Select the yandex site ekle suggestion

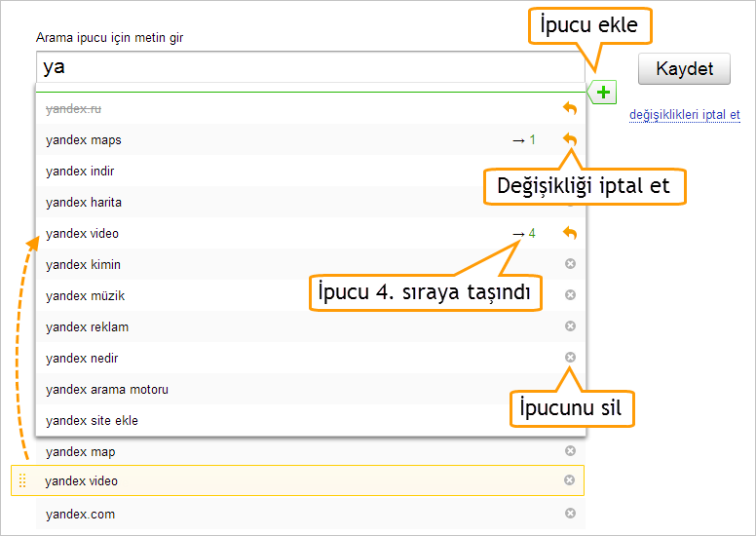tap(92, 421)
